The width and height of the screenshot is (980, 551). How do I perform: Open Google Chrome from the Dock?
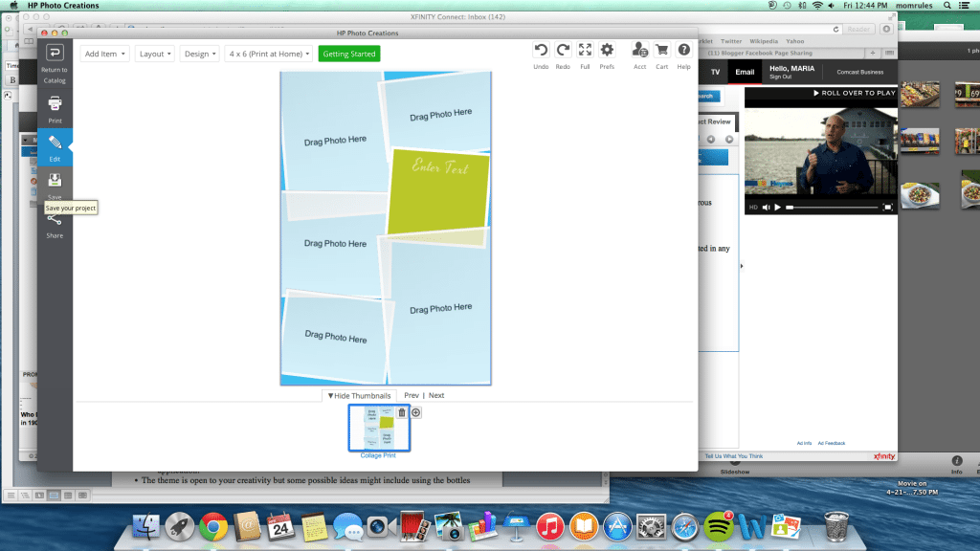coord(213,527)
